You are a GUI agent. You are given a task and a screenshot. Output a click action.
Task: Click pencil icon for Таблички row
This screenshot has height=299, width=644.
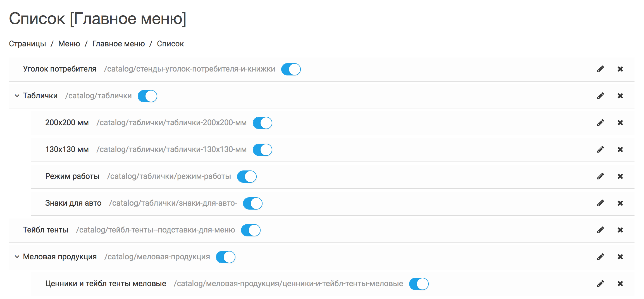coord(600,96)
